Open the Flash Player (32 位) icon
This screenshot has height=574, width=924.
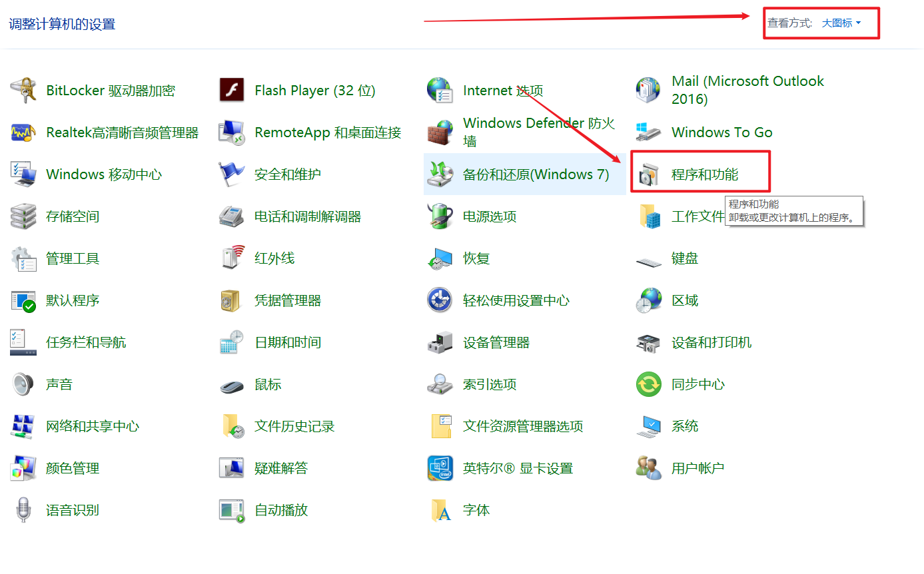click(232, 91)
